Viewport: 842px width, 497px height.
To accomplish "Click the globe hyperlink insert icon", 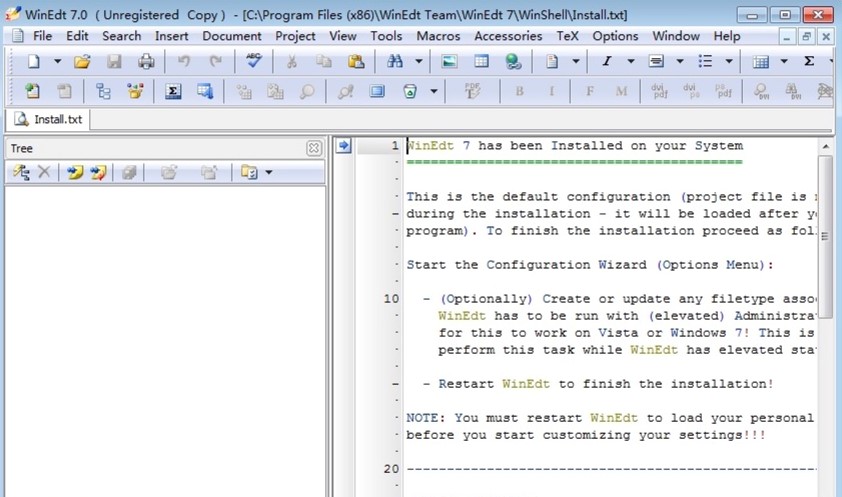I will (513, 62).
